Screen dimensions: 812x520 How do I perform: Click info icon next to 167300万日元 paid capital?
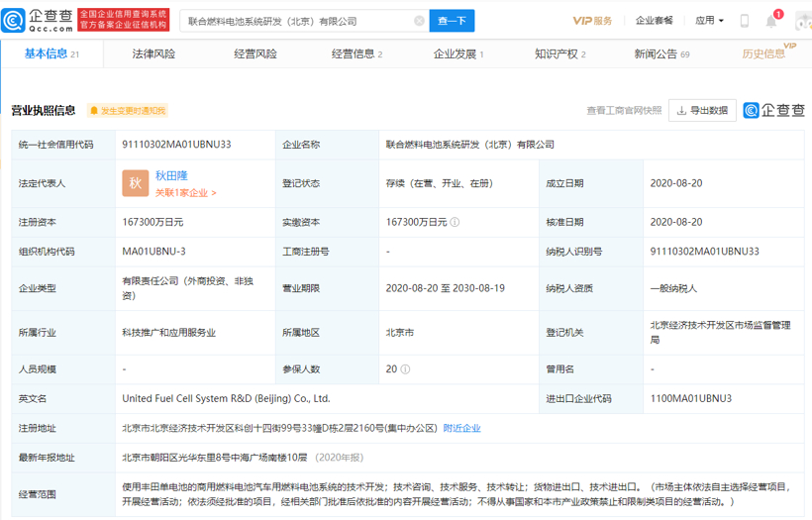pos(455,222)
